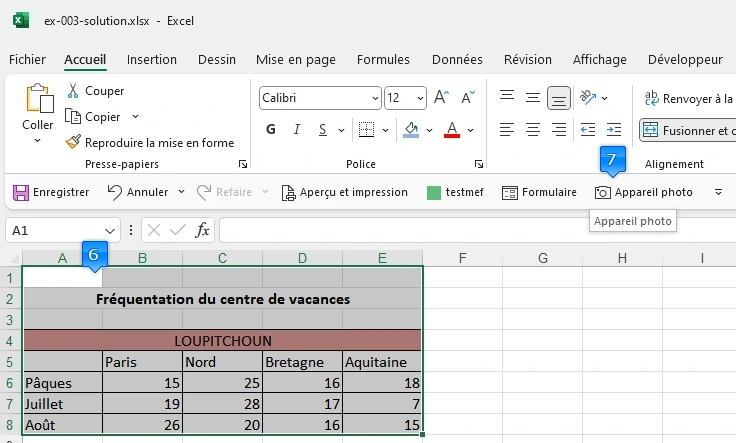The image size is (736, 443).
Task: Open the Formules ribbon tab
Action: click(x=383, y=60)
